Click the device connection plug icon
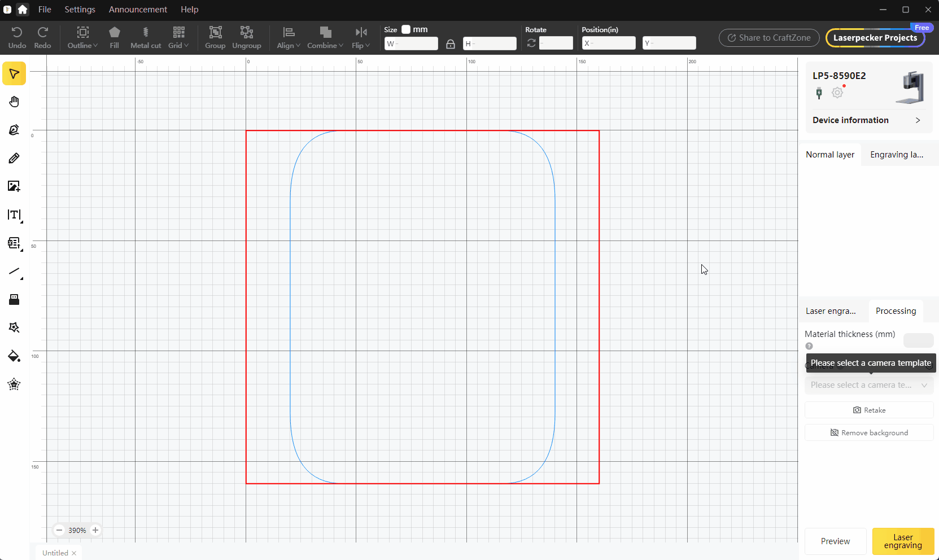 click(819, 93)
